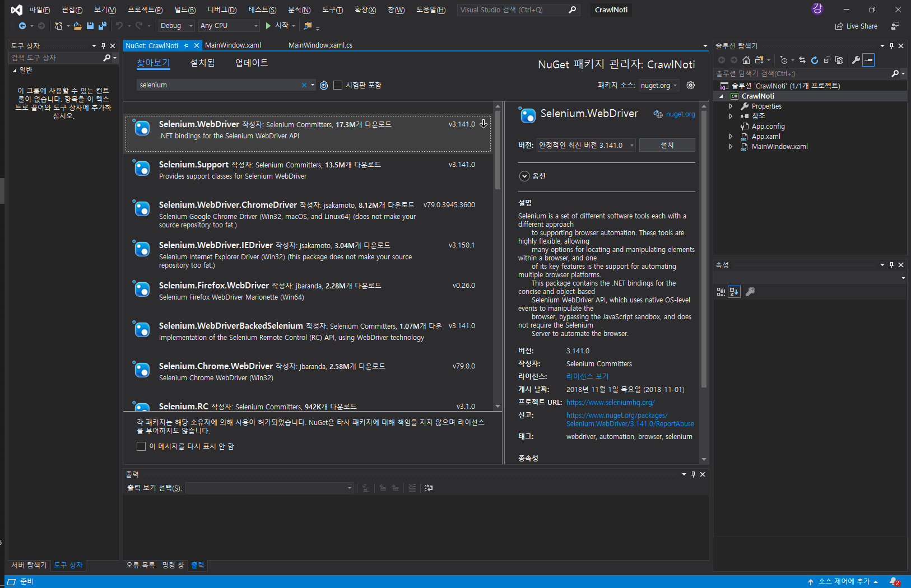Open the Any CPU platform dropdown
This screenshot has height=588, width=911.
pos(229,26)
